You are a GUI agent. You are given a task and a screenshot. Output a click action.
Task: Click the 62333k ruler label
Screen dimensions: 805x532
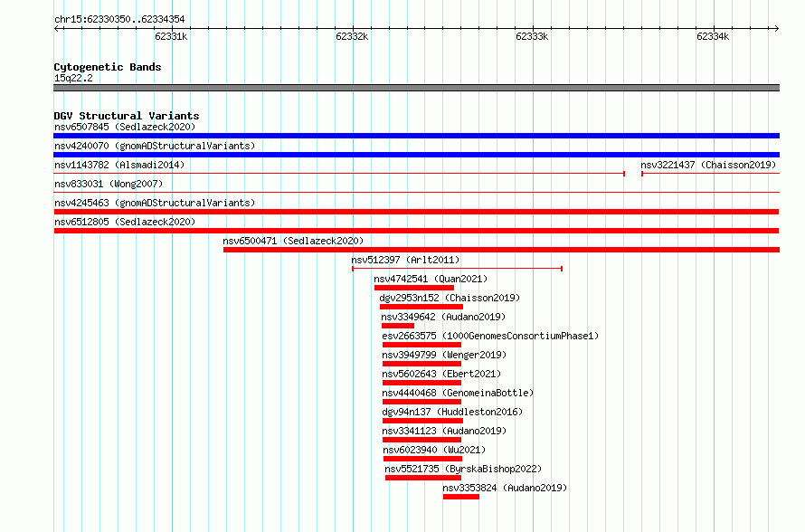[x=532, y=36]
